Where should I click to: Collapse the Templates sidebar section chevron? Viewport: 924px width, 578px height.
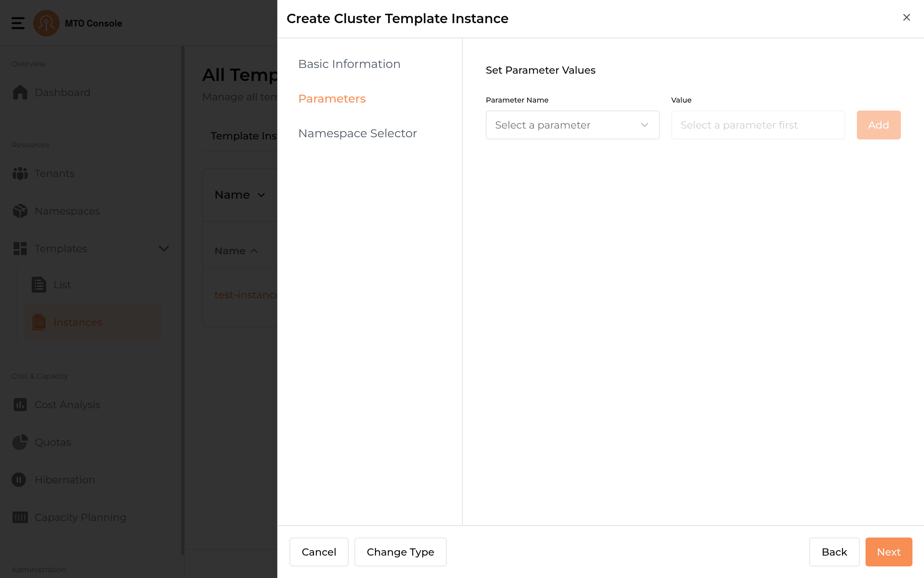pyautogui.click(x=164, y=249)
